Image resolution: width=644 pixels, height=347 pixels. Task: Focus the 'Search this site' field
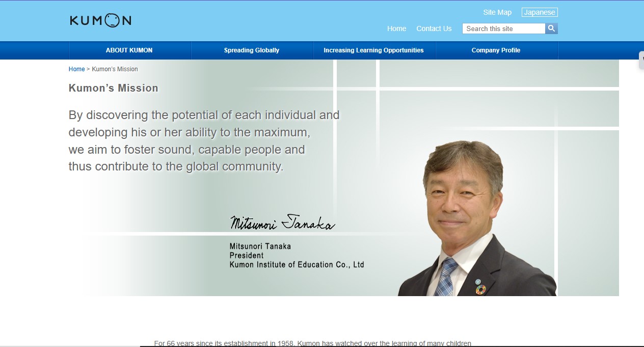503,28
